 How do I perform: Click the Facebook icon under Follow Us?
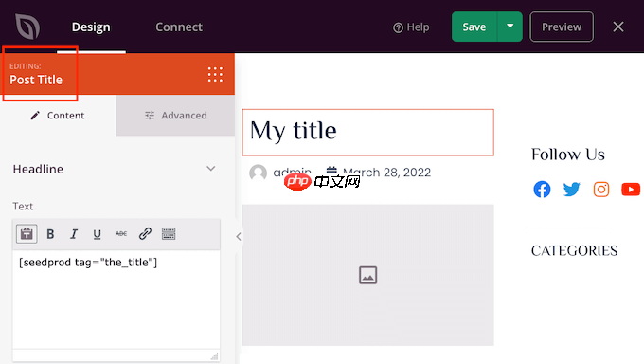click(542, 190)
